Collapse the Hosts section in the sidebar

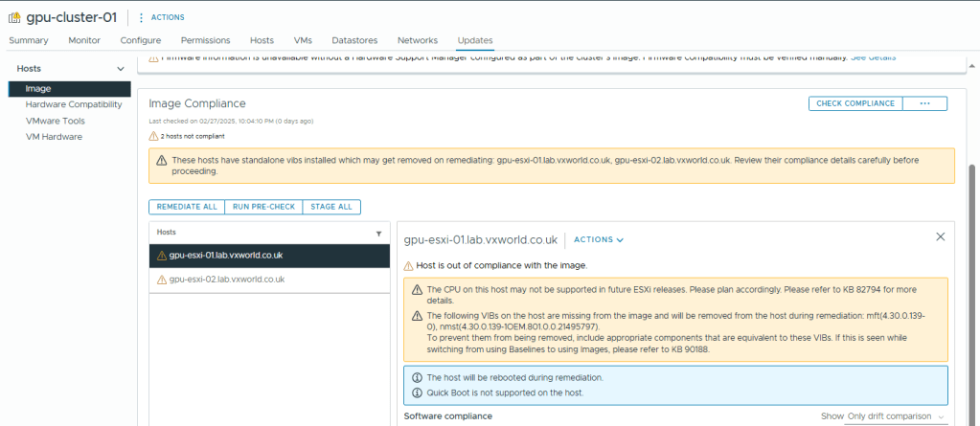(x=120, y=69)
